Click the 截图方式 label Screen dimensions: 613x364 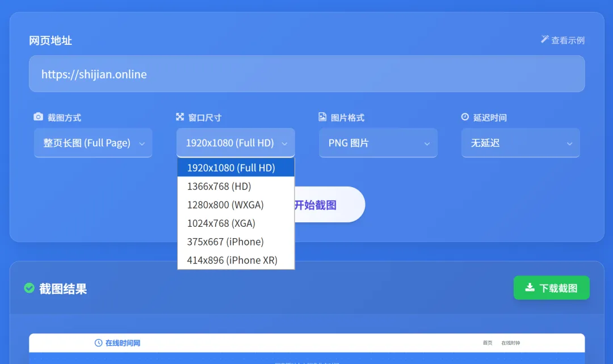point(64,117)
